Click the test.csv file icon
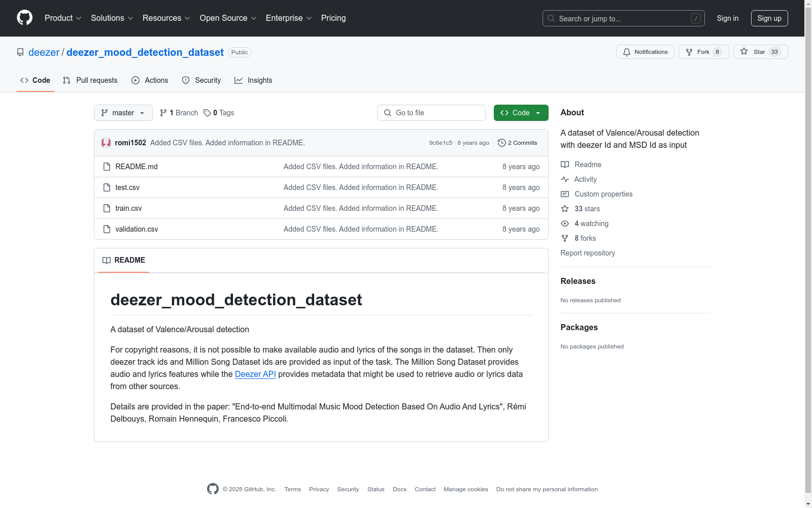The height and width of the screenshot is (508, 812). [x=107, y=187]
